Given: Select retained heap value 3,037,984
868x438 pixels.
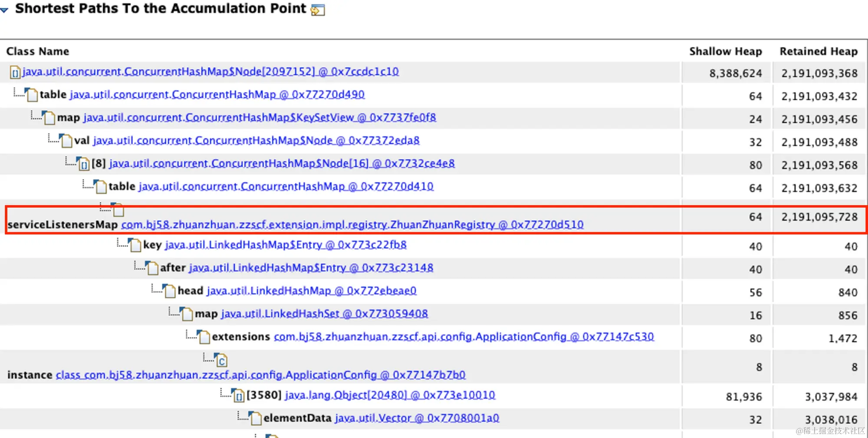Looking at the screenshot, I should pos(831,397).
